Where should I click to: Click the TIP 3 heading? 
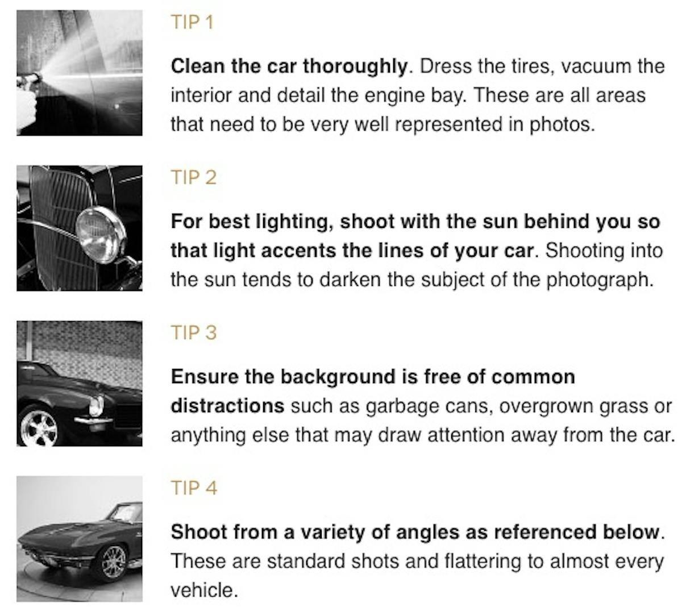(x=193, y=333)
